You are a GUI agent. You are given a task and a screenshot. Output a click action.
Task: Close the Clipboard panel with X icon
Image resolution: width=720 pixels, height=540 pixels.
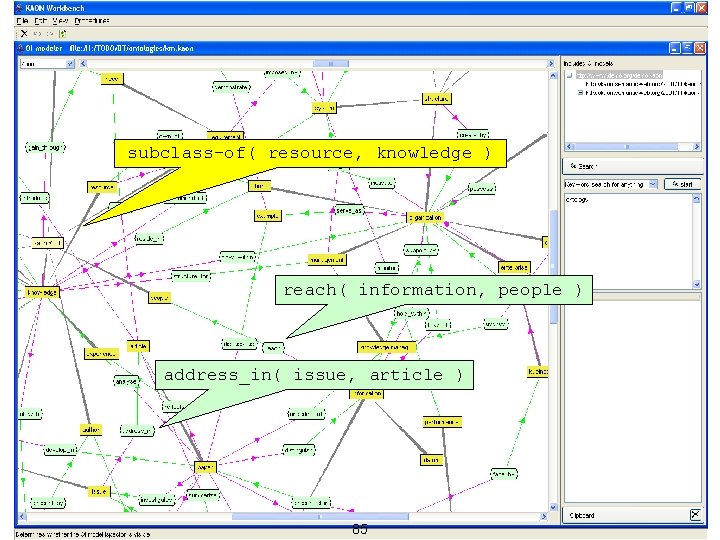pyautogui.click(x=695, y=515)
